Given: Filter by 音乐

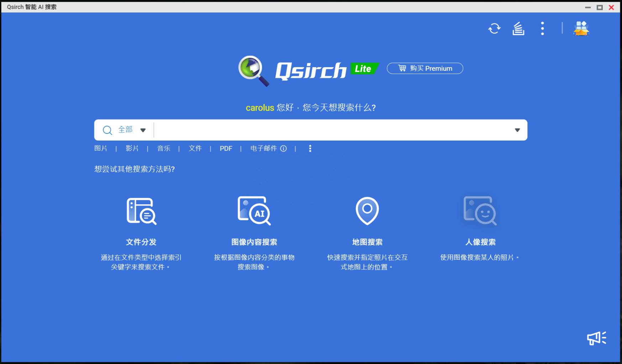Looking at the screenshot, I should (x=164, y=148).
